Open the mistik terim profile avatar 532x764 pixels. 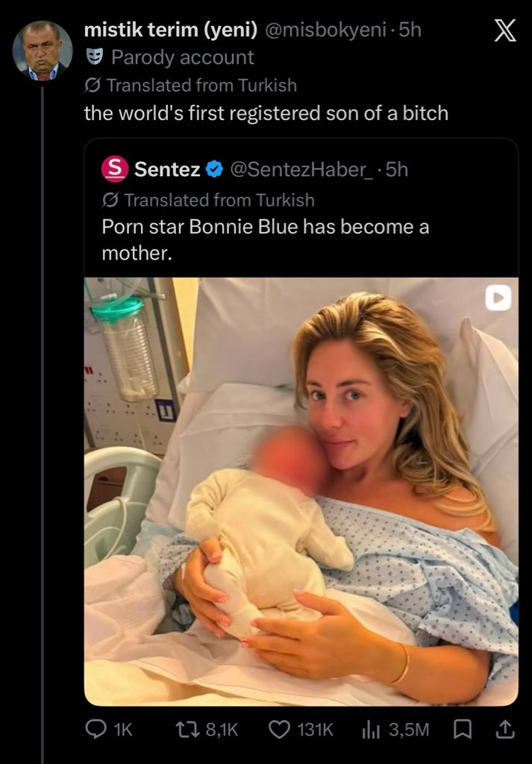pyautogui.click(x=43, y=51)
